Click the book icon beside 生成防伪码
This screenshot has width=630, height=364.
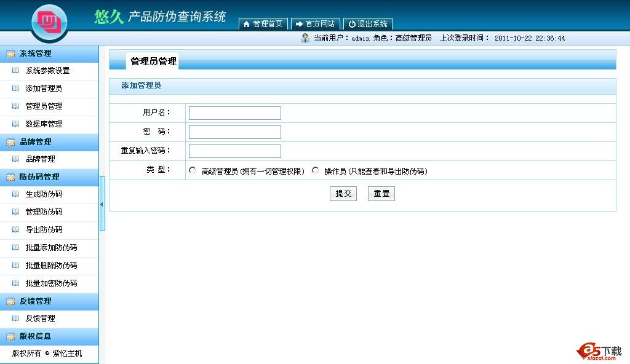[x=15, y=194]
